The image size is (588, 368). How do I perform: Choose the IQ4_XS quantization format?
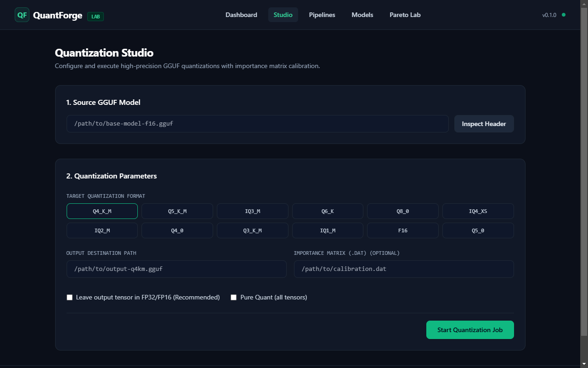point(478,211)
